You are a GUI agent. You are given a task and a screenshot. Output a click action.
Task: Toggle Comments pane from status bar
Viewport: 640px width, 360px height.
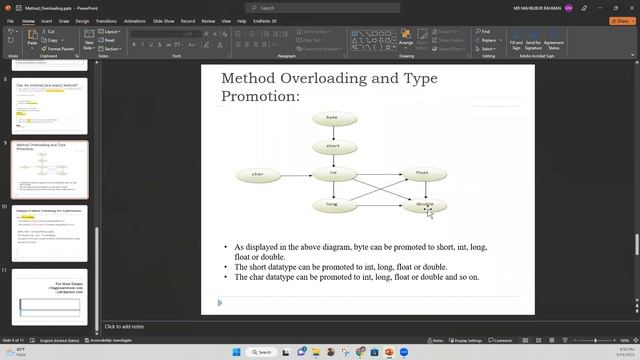tap(500, 340)
